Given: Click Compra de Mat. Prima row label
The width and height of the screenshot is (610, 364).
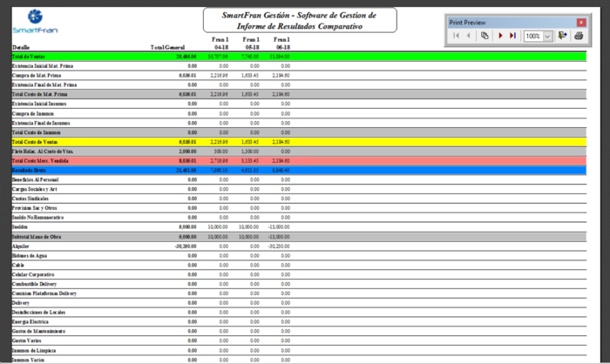Looking at the screenshot, I should pos(37,76).
